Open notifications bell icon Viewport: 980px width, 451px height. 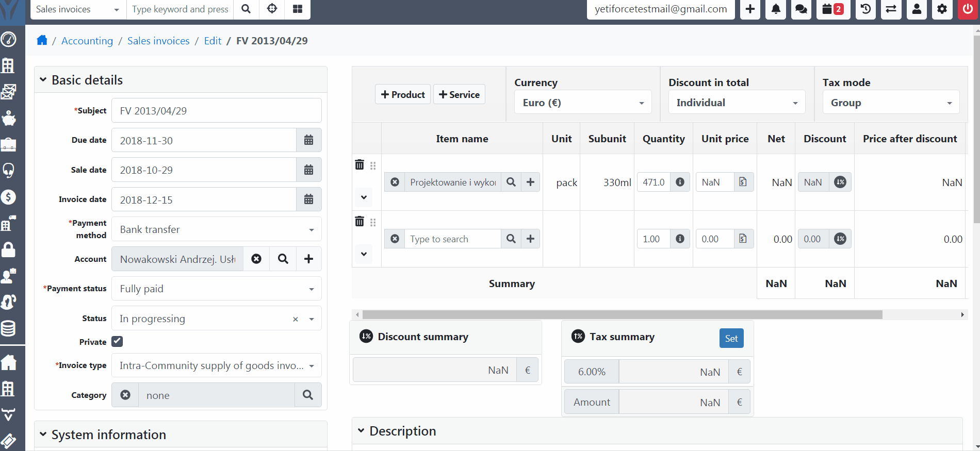coord(776,9)
